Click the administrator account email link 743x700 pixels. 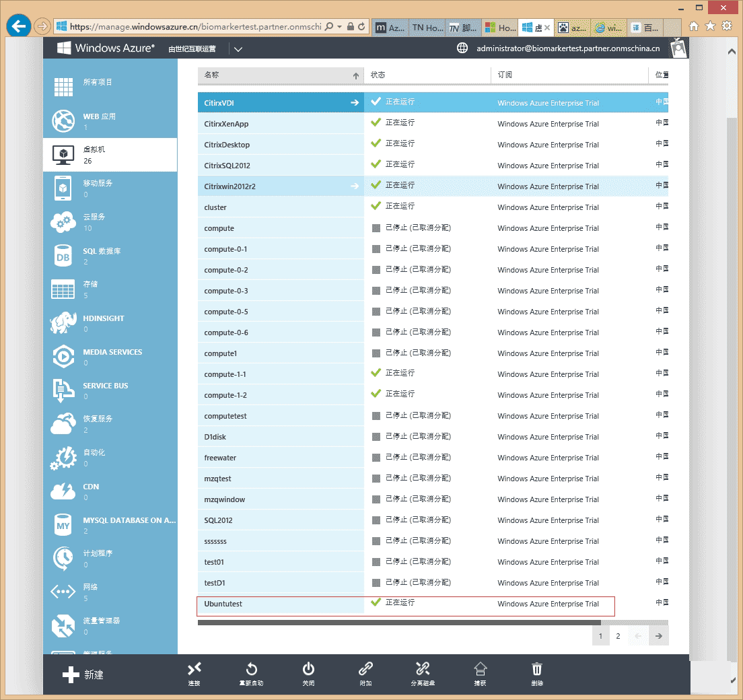pyautogui.click(x=568, y=48)
